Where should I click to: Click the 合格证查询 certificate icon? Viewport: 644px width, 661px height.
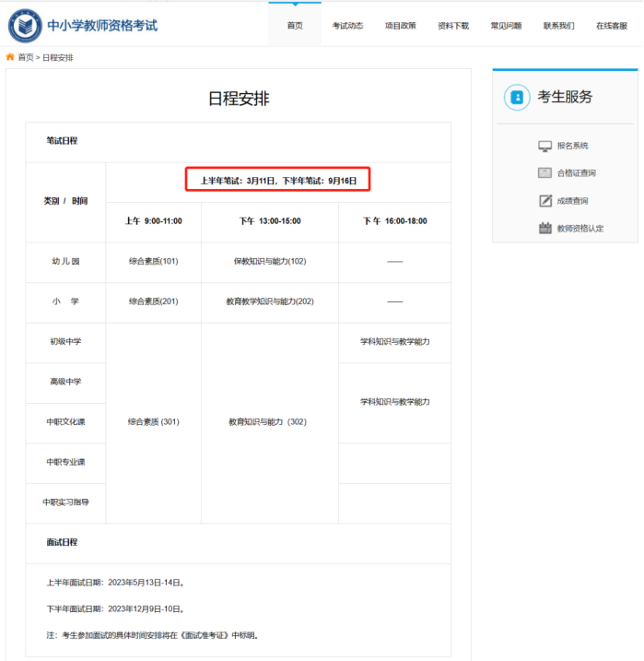[x=544, y=173]
